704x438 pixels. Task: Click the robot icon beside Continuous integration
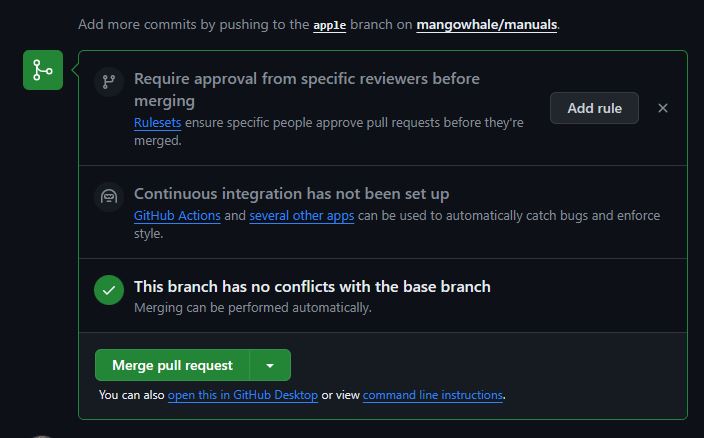[x=109, y=197]
